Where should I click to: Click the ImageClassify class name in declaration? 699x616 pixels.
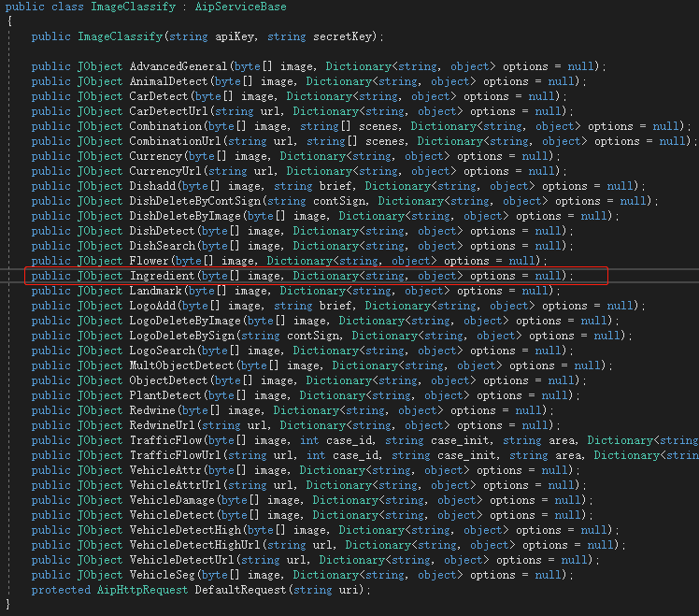pos(134,7)
